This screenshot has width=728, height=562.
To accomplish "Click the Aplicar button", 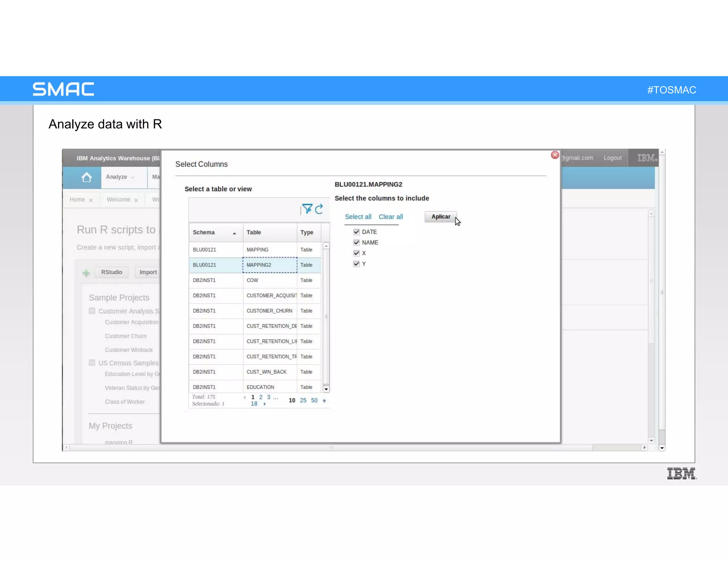I will tap(440, 217).
